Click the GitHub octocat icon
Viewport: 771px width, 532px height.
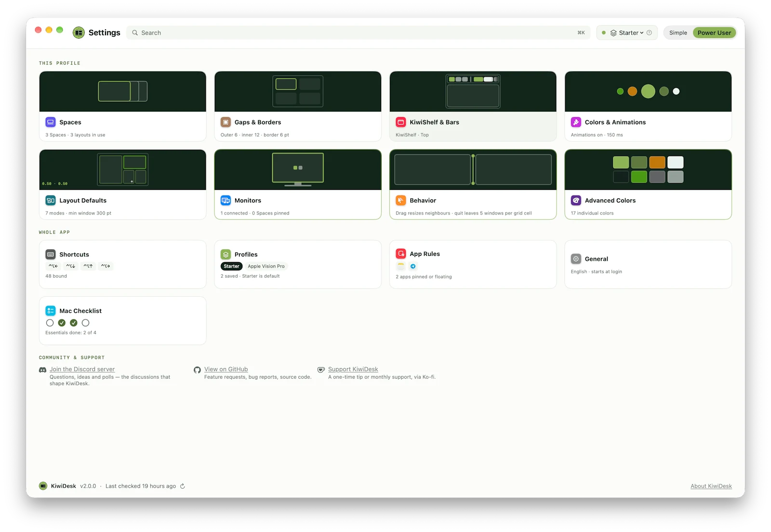tap(197, 370)
